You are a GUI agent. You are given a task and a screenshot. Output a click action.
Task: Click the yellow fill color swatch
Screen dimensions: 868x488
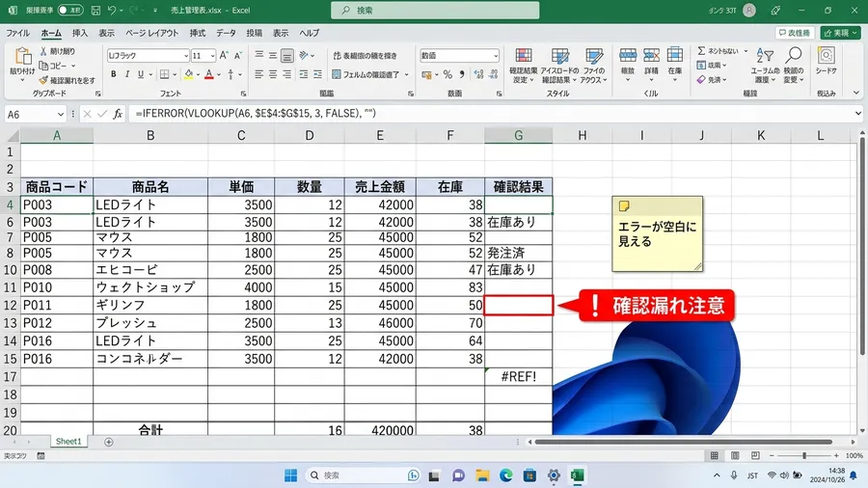click(x=189, y=74)
